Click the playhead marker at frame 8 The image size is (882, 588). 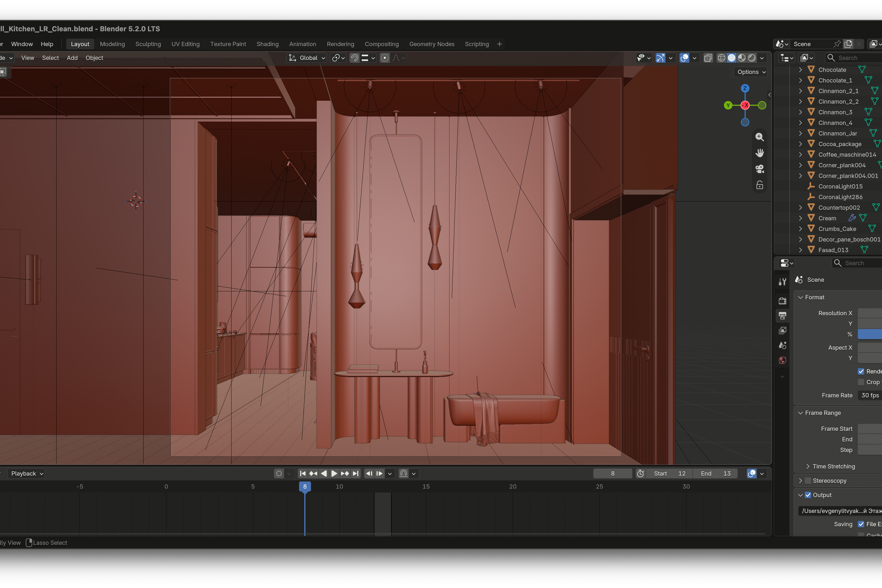305,486
